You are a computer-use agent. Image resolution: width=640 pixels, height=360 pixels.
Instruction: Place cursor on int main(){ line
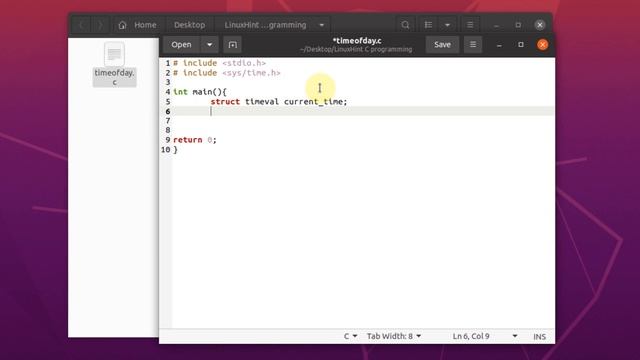click(x=200, y=92)
